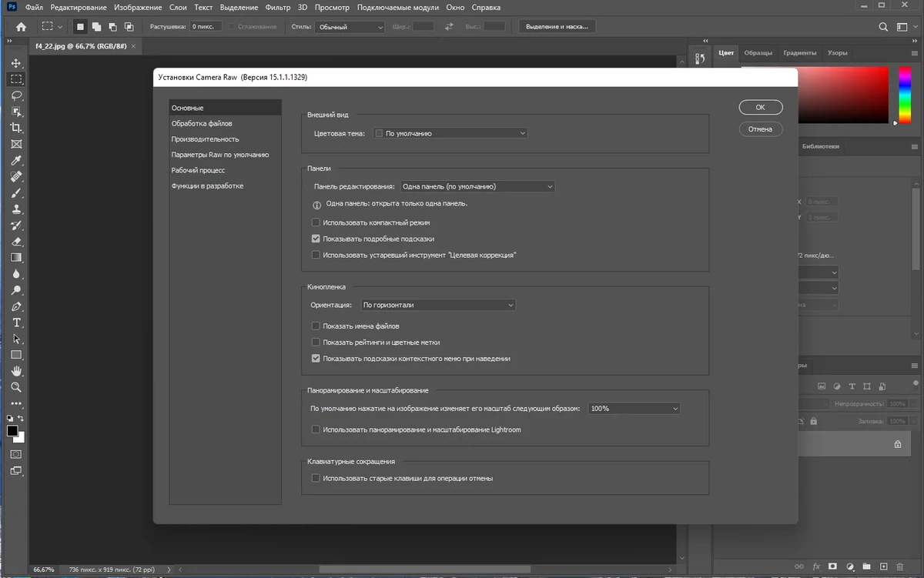Enable 'Использовать компактный режим' checkbox
This screenshot has width=924, height=578.
point(316,222)
